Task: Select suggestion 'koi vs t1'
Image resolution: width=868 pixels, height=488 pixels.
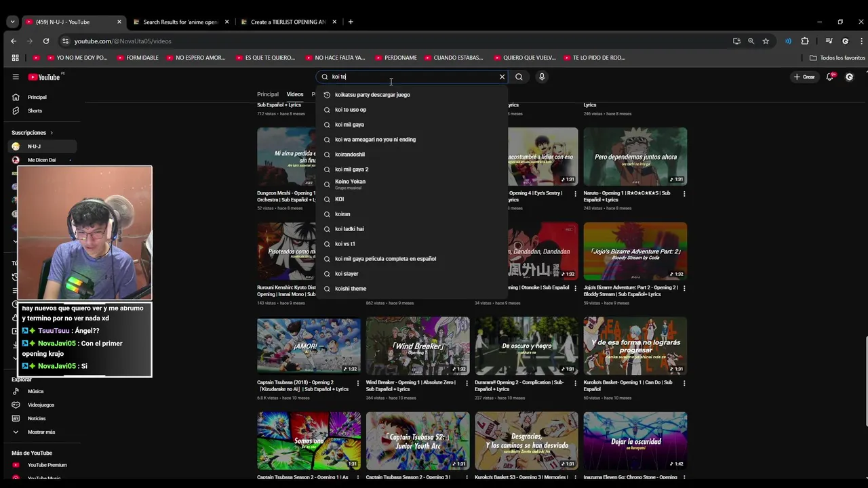Action: [x=412, y=244]
